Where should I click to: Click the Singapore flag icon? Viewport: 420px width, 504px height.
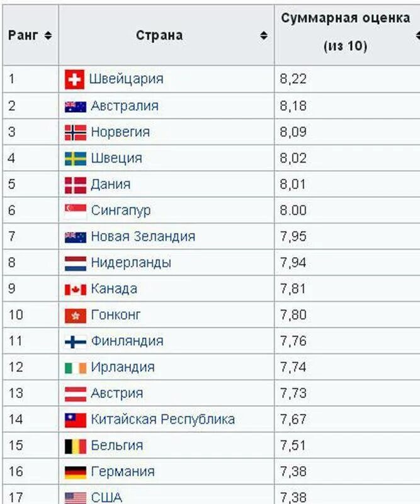pos(76,211)
